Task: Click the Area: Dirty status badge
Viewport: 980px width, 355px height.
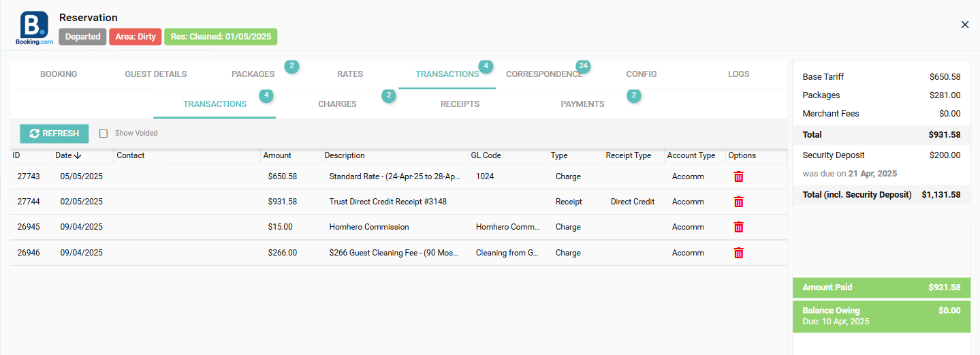Action: pos(136,37)
